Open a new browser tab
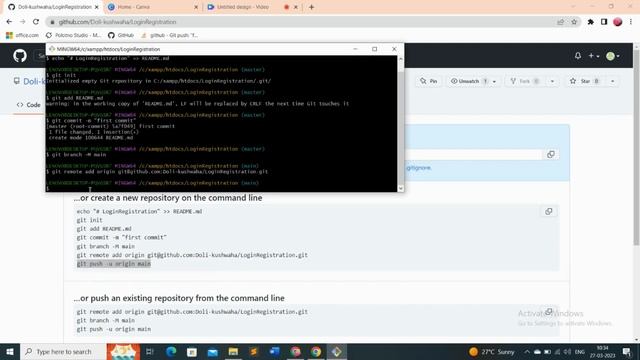Screen dimensions: 640x360 [311, 7]
